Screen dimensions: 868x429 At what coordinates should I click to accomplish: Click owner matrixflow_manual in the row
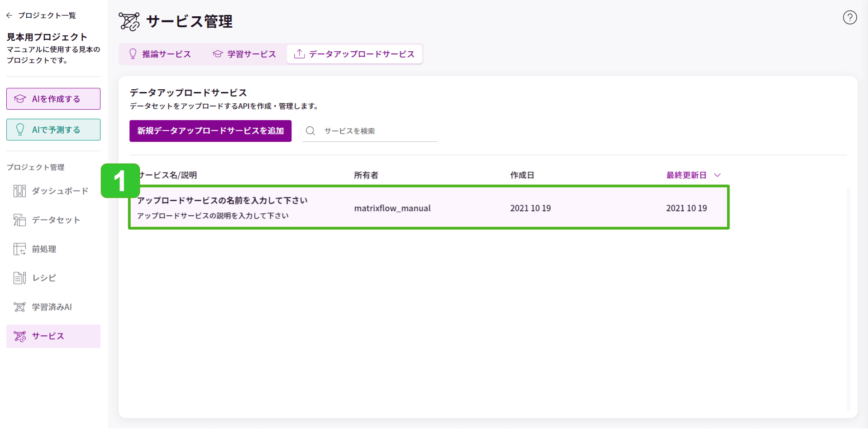pyautogui.click(x=392, y=208)
